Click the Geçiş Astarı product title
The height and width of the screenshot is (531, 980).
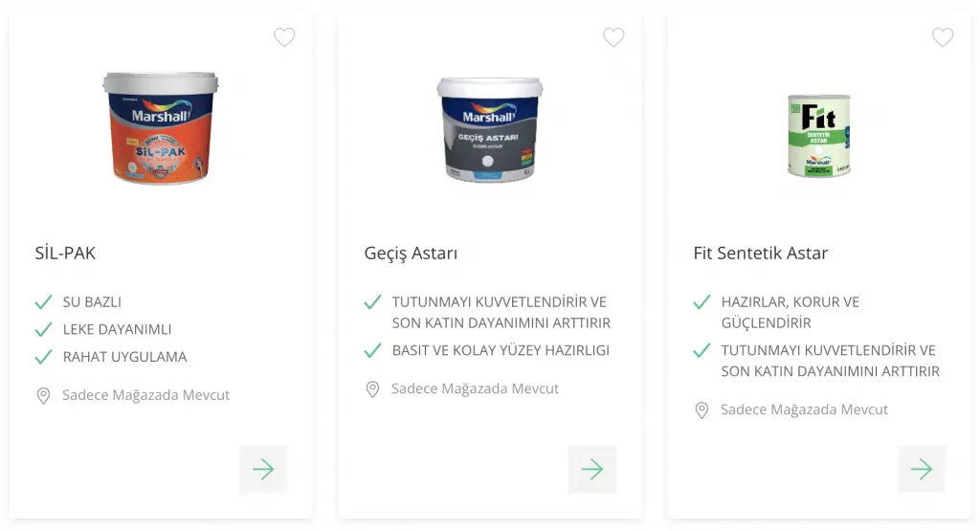click(411, 253)
